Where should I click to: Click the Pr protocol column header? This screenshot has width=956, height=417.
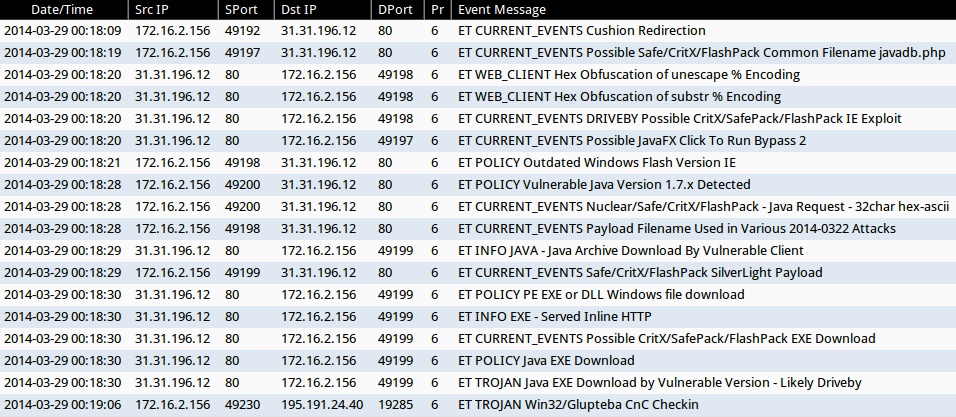(x=435, y=9)
